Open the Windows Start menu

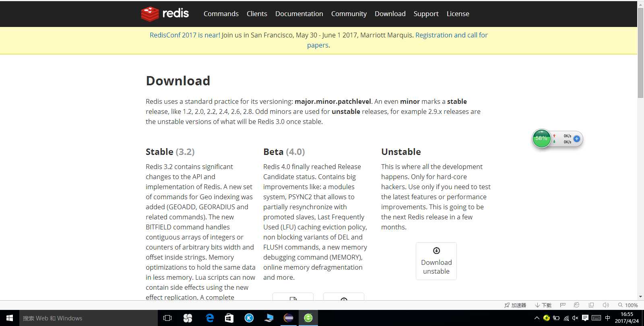(10, 318)
